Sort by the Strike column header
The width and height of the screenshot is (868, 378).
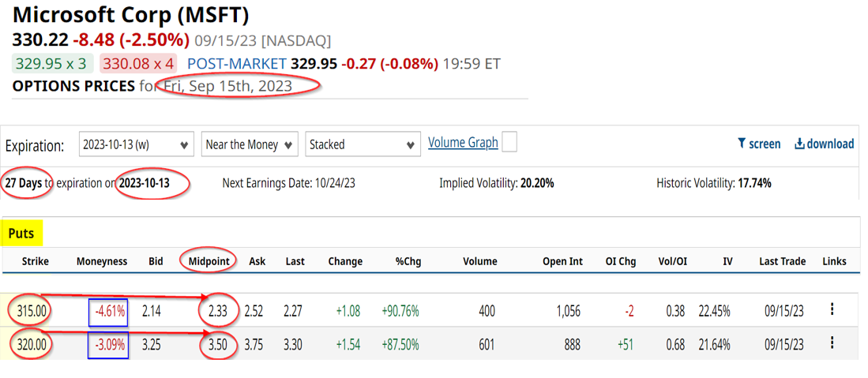[36, 261]
